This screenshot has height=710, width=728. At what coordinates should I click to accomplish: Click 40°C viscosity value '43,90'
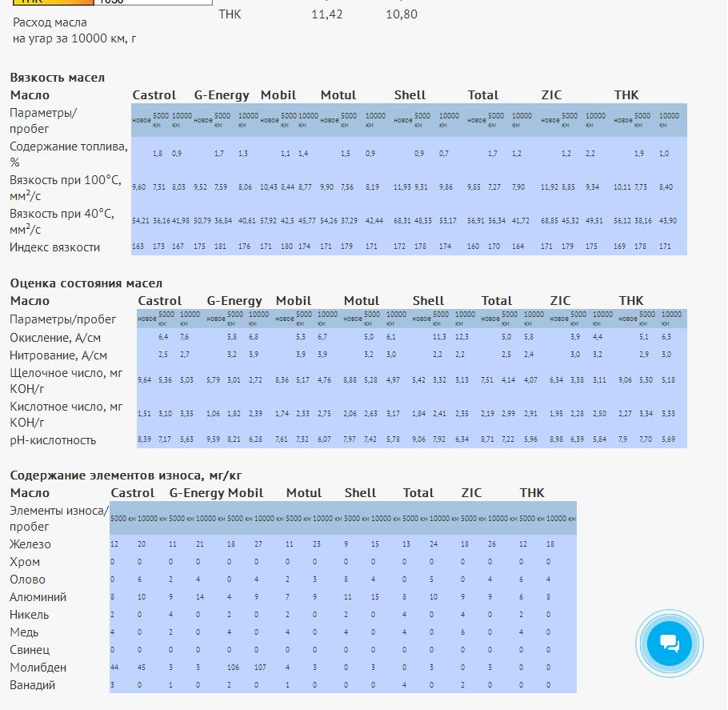click(668, 220)
